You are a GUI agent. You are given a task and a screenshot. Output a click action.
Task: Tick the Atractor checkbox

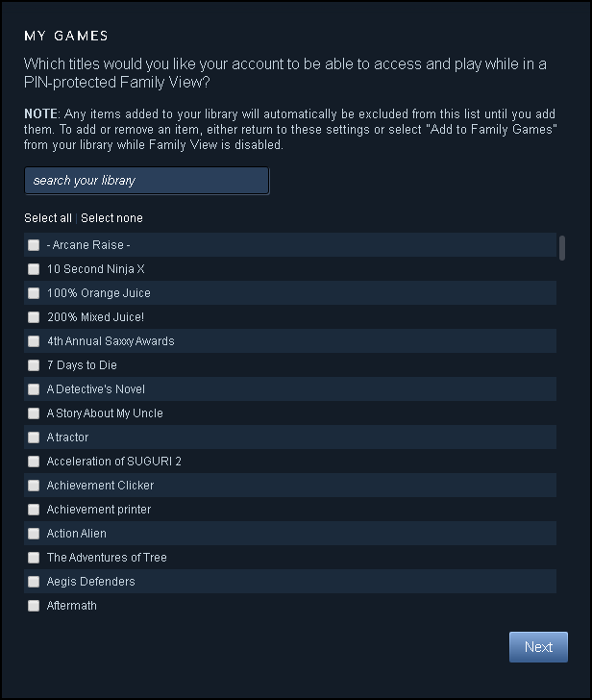click(34, 437)
